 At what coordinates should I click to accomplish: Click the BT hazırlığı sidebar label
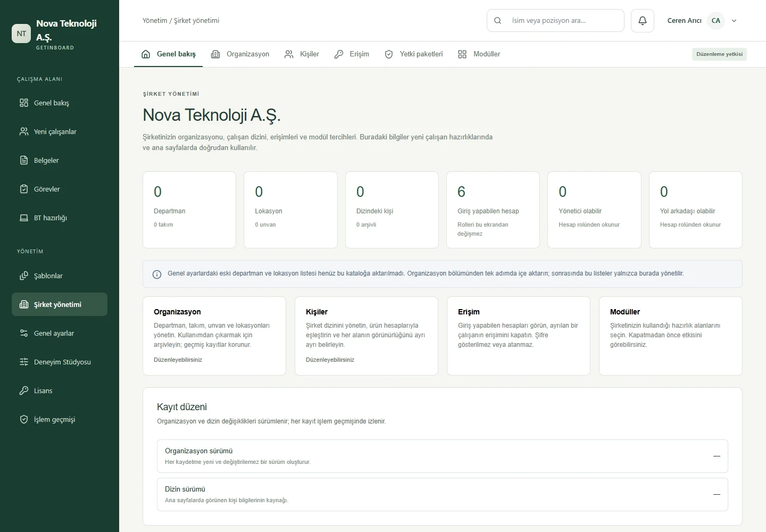tap(51, 218)
